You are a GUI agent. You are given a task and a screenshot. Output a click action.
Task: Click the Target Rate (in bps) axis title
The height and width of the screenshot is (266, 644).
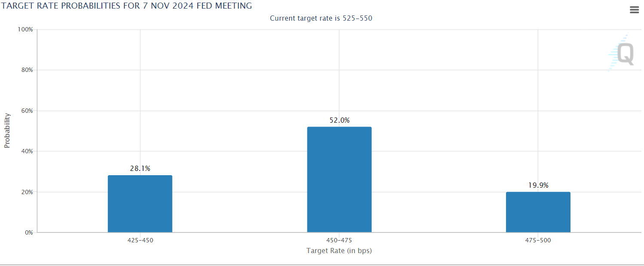[339, 251]
